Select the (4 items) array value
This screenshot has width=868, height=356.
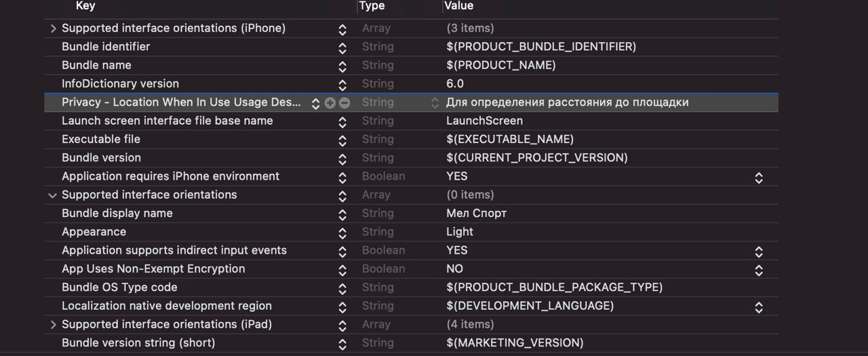[470, 325]
